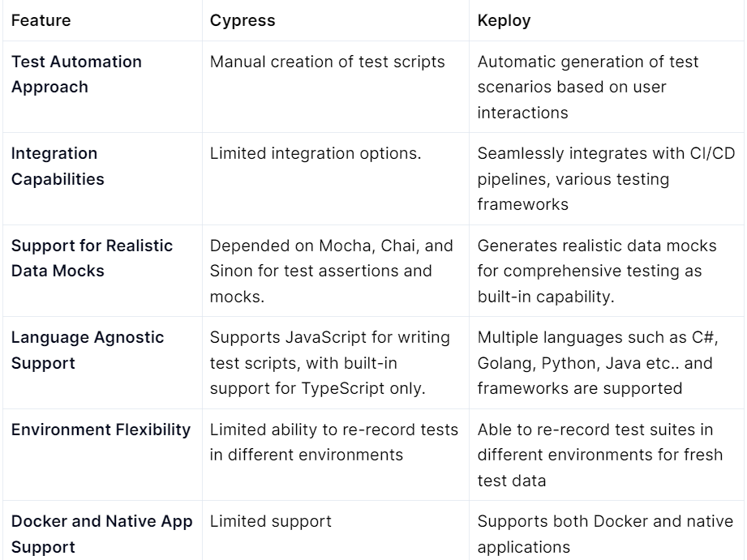Viewport: 747px width, 560px height.
Task: Select the "Environment Flexibility" row label
Action: click(101, 430)
